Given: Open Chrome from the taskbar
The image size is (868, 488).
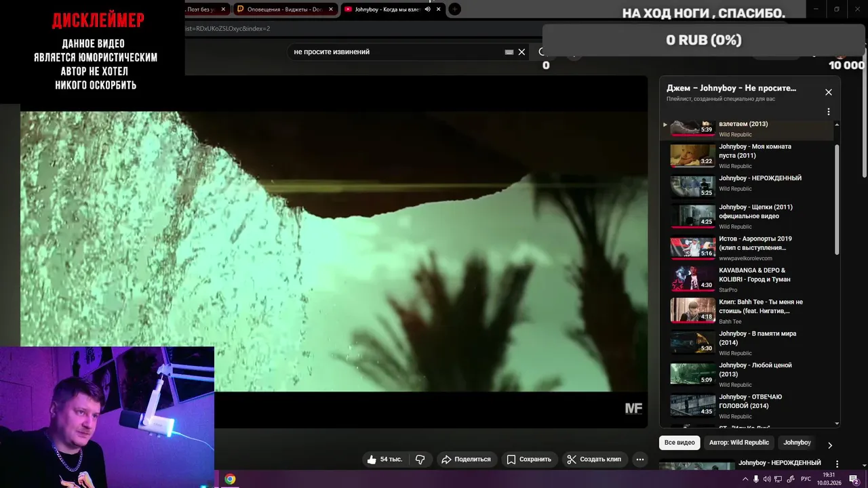Looking at the screenshot, I should pyautogui.click(x=230, y=479).
